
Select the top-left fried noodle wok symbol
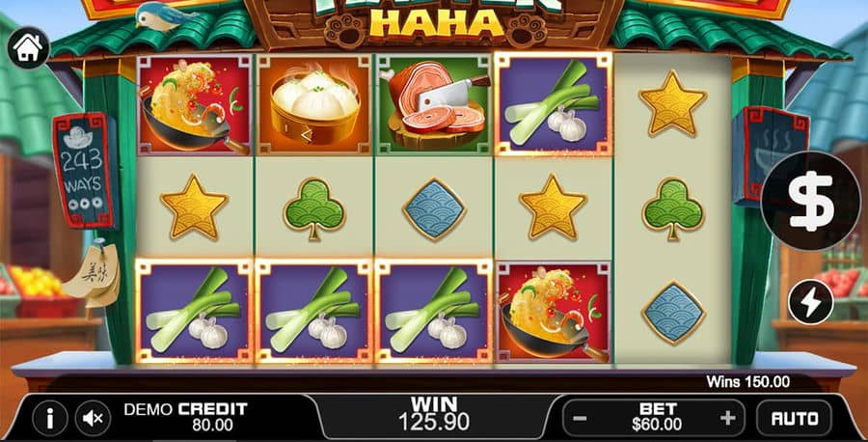(x=194, y=104)
